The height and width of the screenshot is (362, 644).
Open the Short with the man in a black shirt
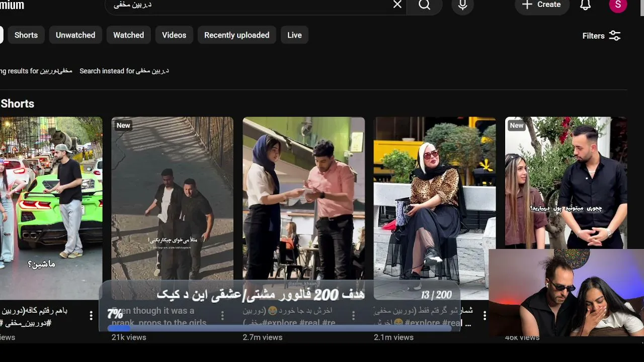(566, 184)
